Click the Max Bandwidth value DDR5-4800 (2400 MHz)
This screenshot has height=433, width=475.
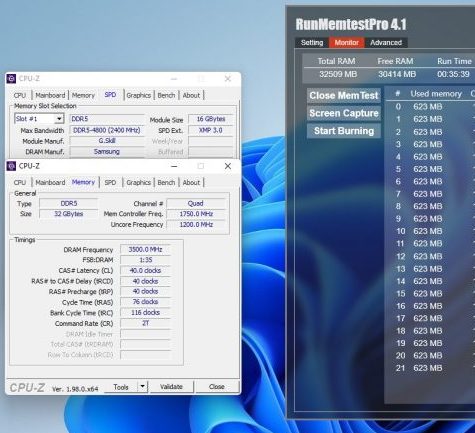pyautogui.click(x=107, y=130)
